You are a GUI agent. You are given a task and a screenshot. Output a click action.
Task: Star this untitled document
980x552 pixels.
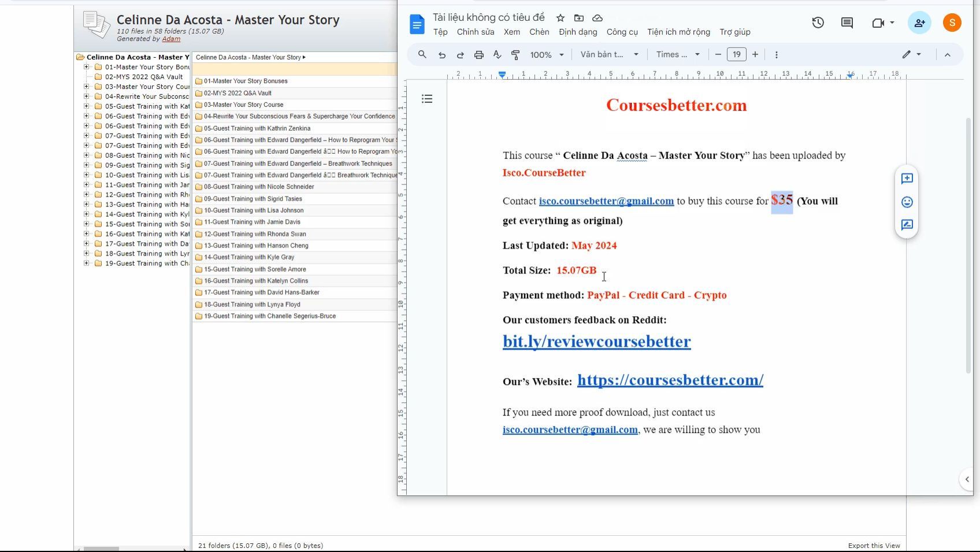coord(560,18)
